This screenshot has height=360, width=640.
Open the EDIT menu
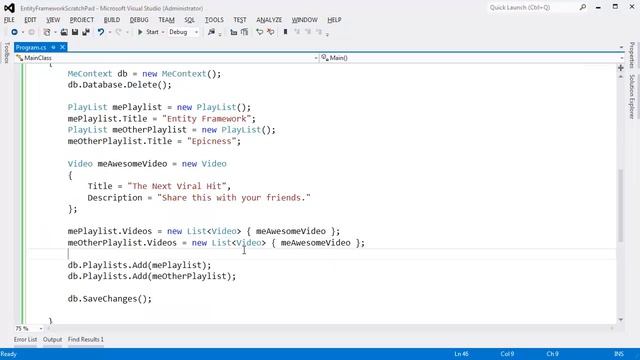tap(30, 20)
